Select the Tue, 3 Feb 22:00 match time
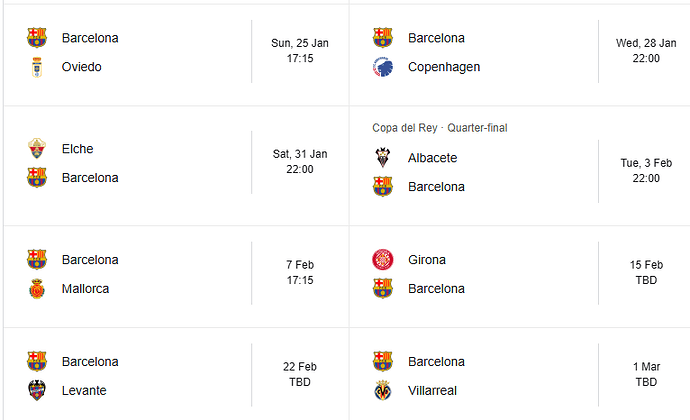Image resolution: width=690 pixels, height=420 pixels. (x=646, y=171)
